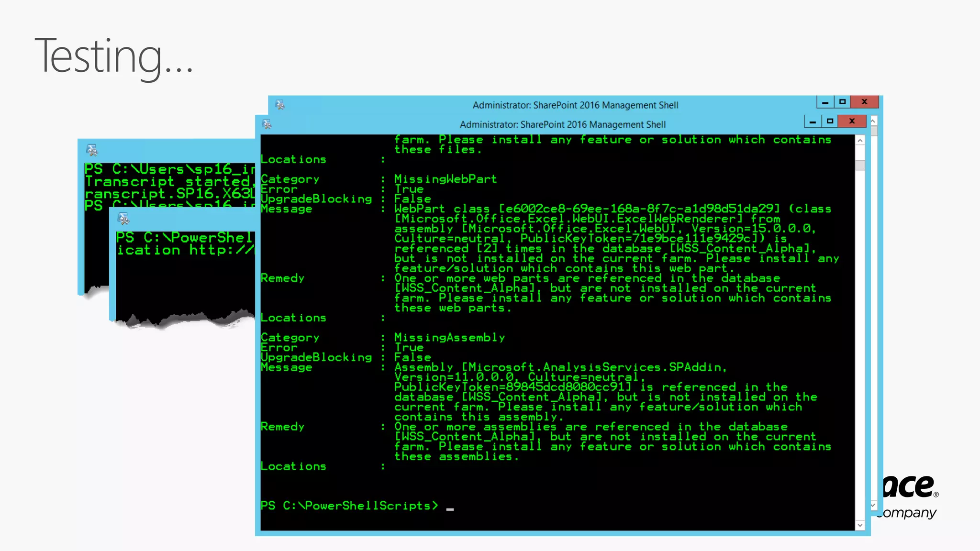The width and height of the screenshot is (980, 551).
Task: Maximize the rear SharePoint Management Shell window
Action: 843,102
